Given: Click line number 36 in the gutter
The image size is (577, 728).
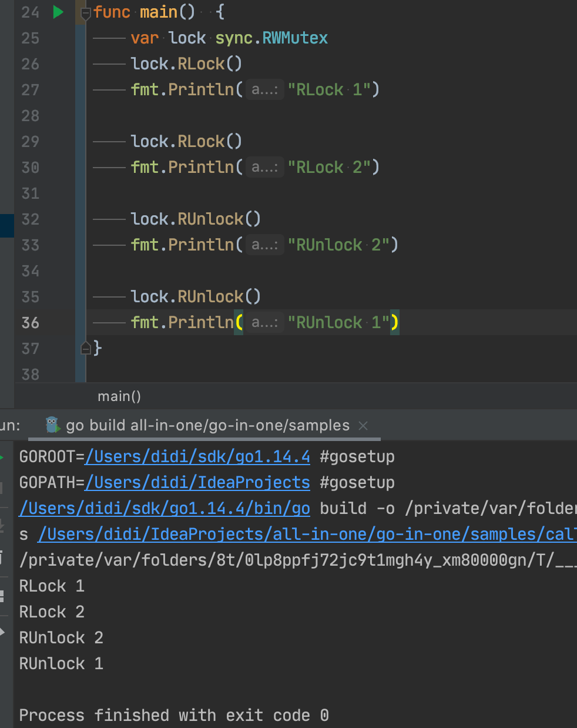Looking at the screenshot, I should [31, 322].
